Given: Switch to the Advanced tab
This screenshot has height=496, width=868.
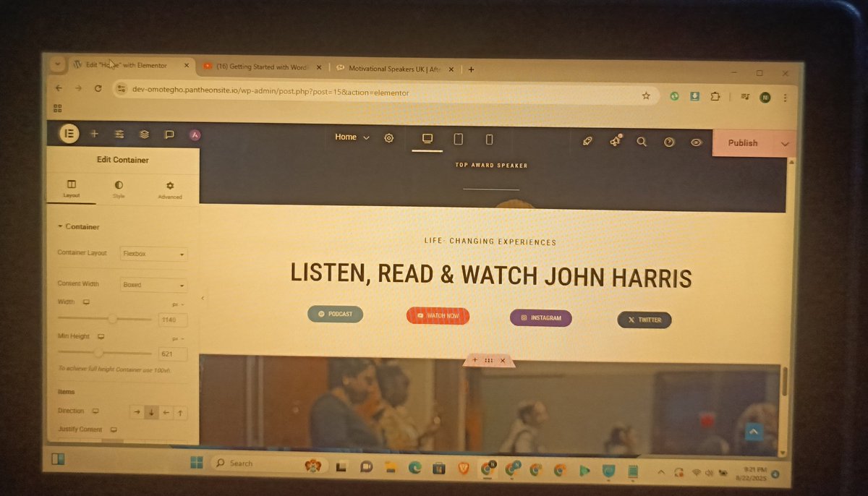Looking at the screenshot, I should (170, 190).
